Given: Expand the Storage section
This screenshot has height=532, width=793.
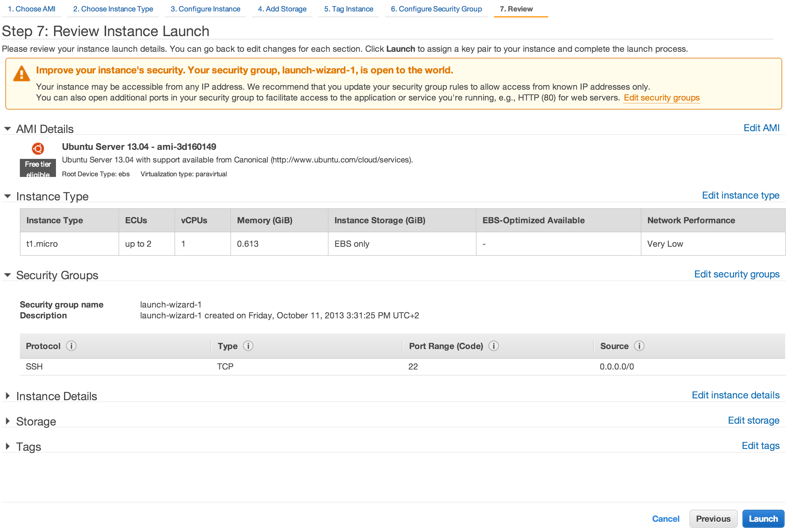Looking at the screenshot, I should (8, 421).
